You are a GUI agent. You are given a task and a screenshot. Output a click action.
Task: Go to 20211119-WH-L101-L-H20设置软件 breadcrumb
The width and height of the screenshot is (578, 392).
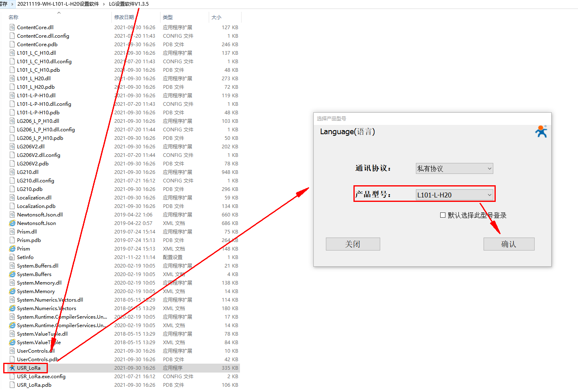[x=58, y=4]
